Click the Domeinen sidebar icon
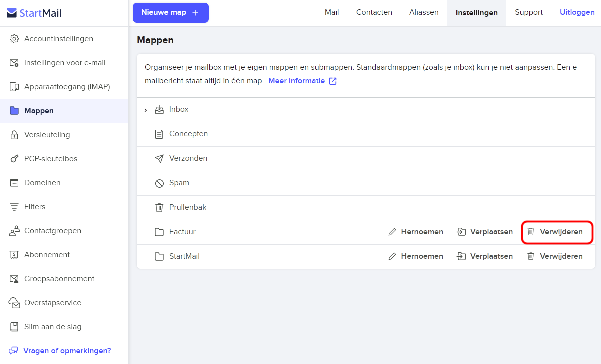Screen dimensions: 601x364 tap(14, 183)
